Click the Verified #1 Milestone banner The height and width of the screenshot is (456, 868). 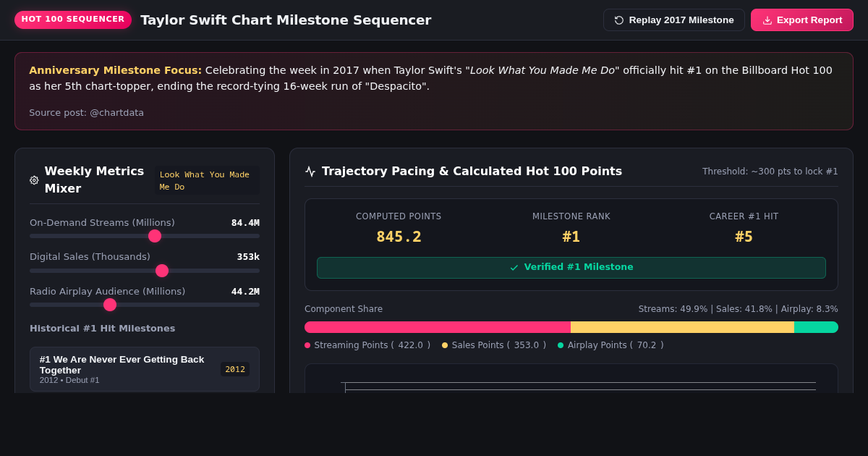pyautogui.click(x=571, y=268)
